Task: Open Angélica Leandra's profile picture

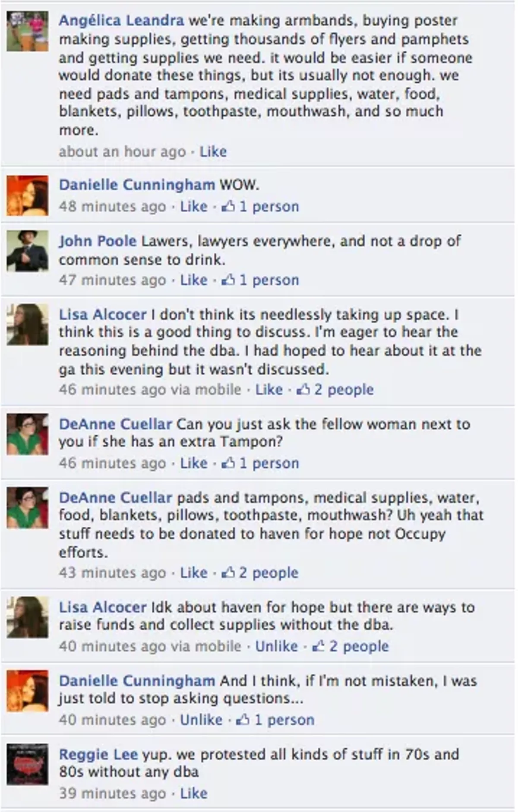Action: tap(27, 31)
